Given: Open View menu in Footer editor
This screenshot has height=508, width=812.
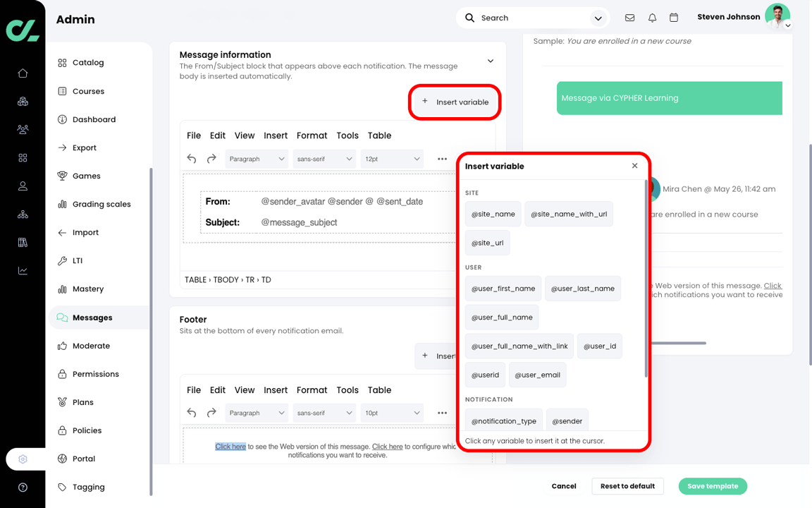Looking at the screenshot, I should 245,389.
